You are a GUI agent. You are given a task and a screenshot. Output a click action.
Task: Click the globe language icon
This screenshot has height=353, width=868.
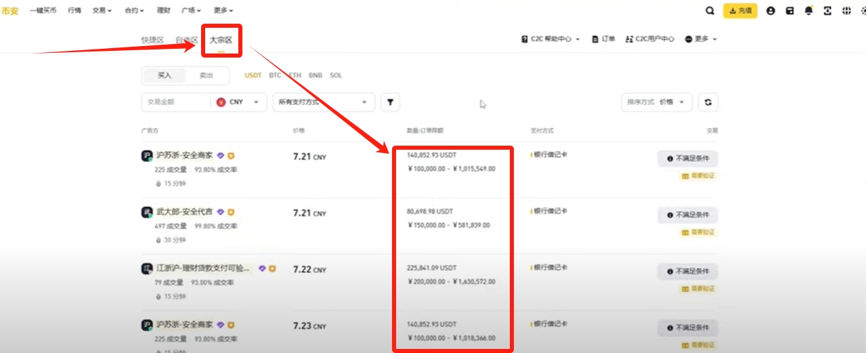click(x=846, y=11)
